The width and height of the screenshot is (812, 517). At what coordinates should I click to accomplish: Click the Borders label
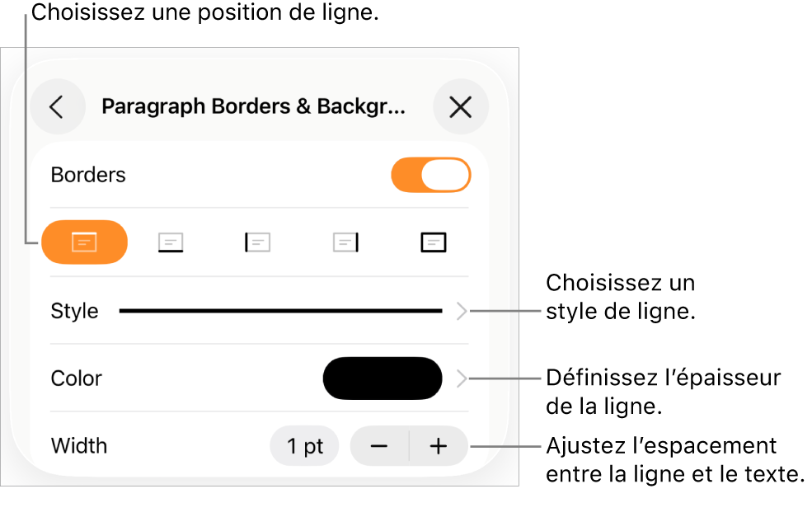pyautogui.click(x=88, y=175)
